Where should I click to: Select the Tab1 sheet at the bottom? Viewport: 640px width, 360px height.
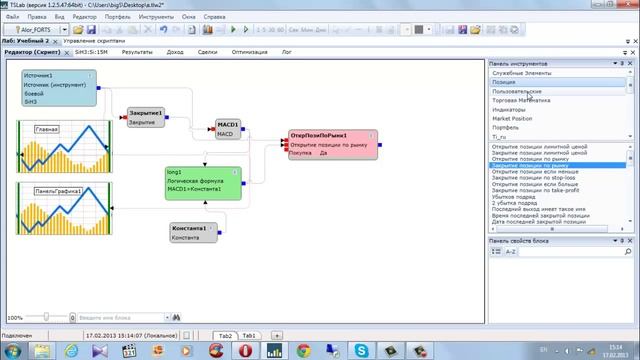coord(249,336)
